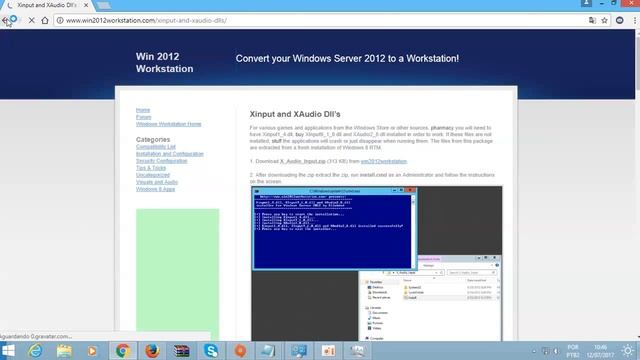Click the brightness sun icon in the tray
This screenshot has width=640, height=360.
tap(628, 351)
